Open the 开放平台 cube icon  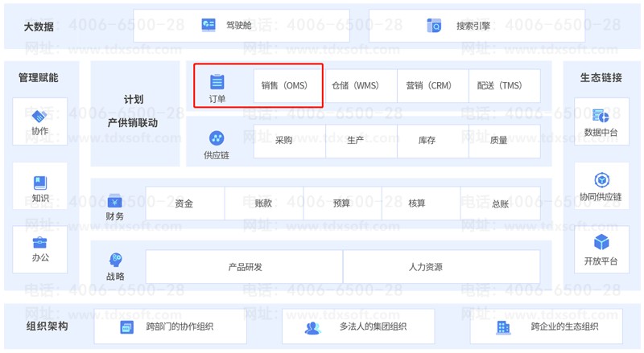(601, 243)
